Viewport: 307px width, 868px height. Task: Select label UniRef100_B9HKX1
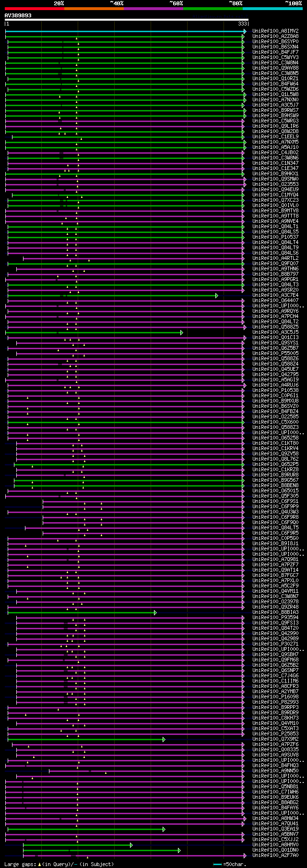[x=275, y=174]
